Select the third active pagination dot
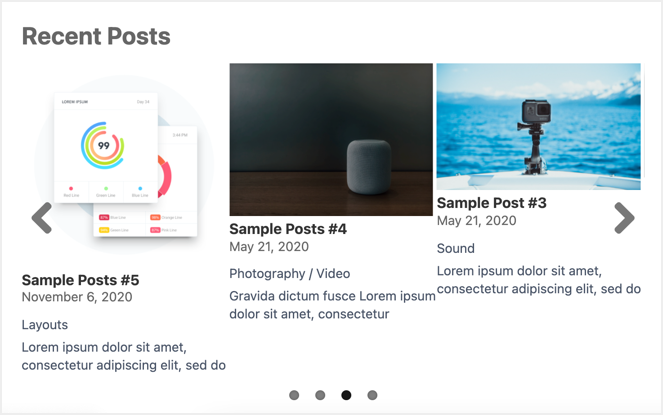 tap(346, 395)
